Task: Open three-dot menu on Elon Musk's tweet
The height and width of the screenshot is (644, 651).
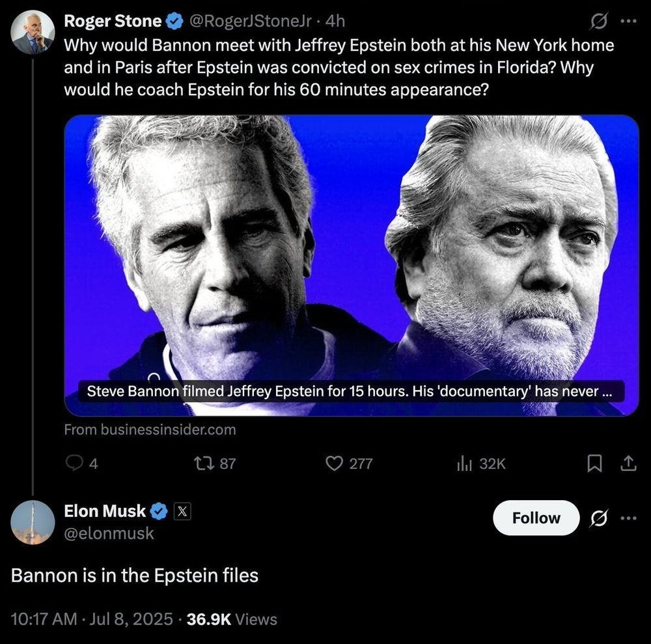Action: point(628,518)
